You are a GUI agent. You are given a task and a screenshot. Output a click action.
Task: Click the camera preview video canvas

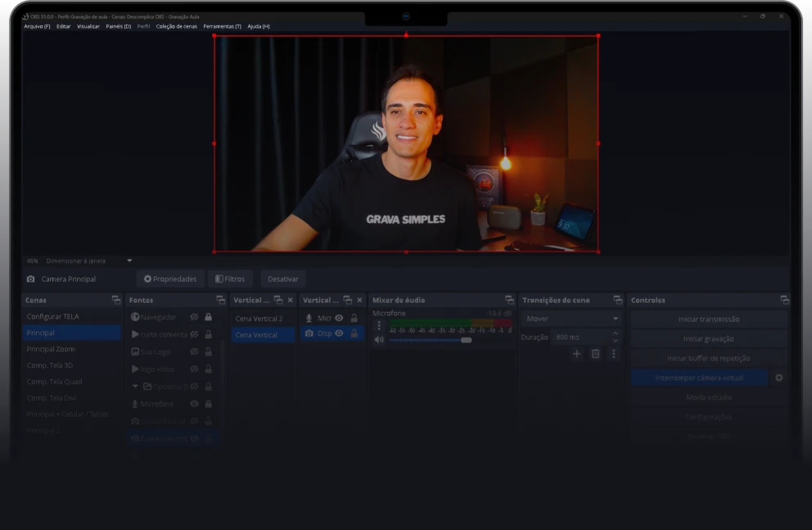pyautogui.click(x=406, y=143)
